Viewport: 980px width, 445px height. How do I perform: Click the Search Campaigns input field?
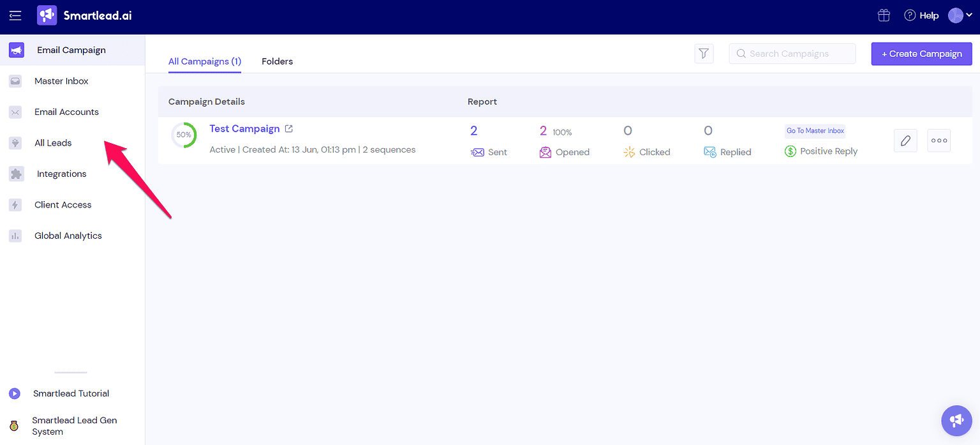(x=792, y=54)
